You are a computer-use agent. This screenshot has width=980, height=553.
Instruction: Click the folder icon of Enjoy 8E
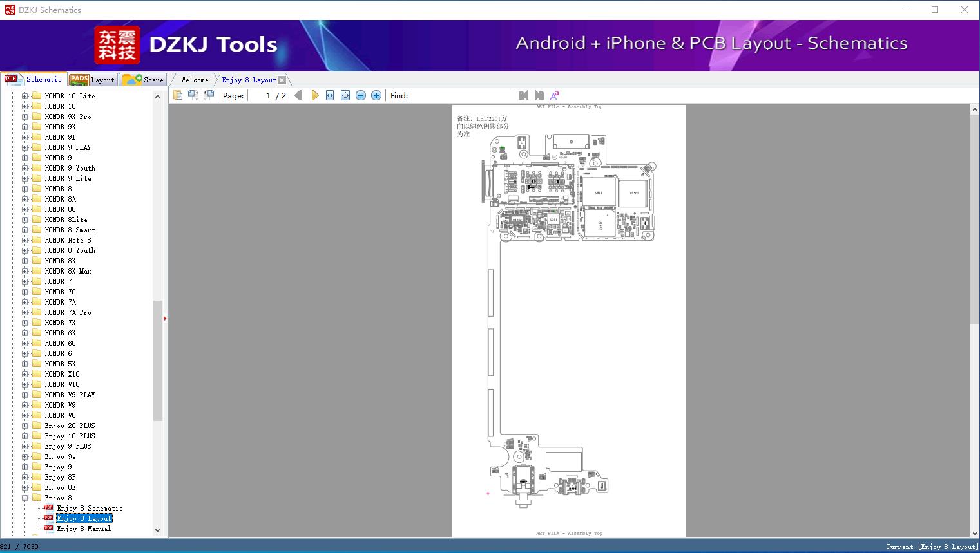pos(37,487)
